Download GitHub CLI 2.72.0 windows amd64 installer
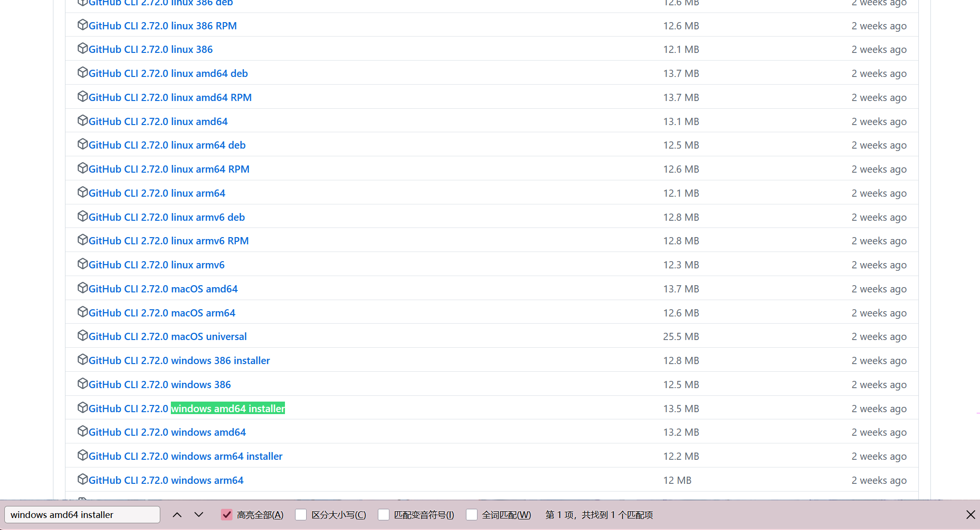The width and height of the screenshot is (980, 530). [x=187, y=409]
